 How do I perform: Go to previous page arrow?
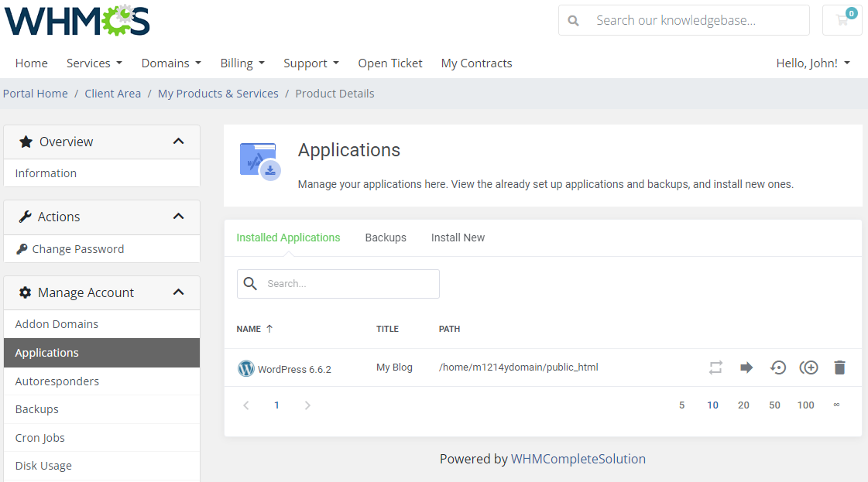[x=246, y=405]
